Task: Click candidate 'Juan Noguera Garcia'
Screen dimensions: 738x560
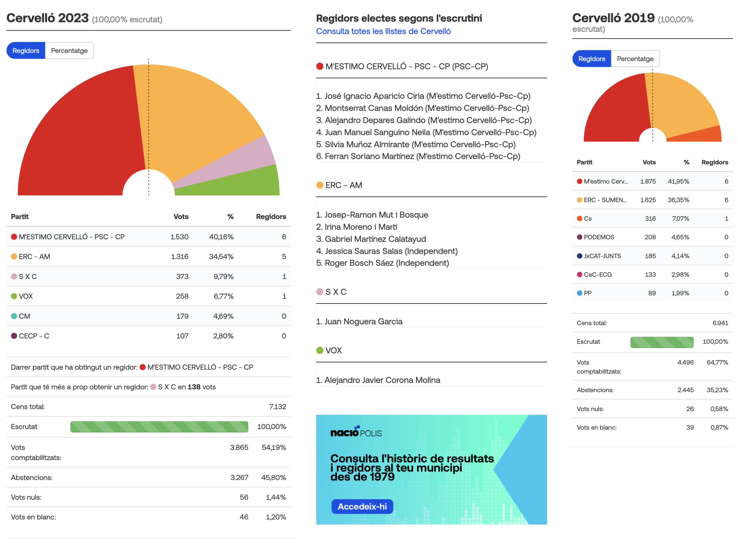Action: 359,322
